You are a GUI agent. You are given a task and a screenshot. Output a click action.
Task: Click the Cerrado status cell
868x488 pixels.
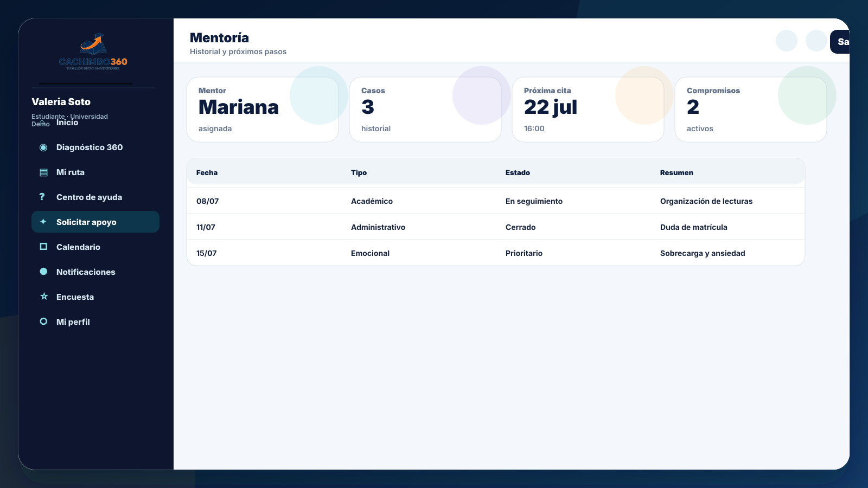pyautogui.click(x=520, y=227)
